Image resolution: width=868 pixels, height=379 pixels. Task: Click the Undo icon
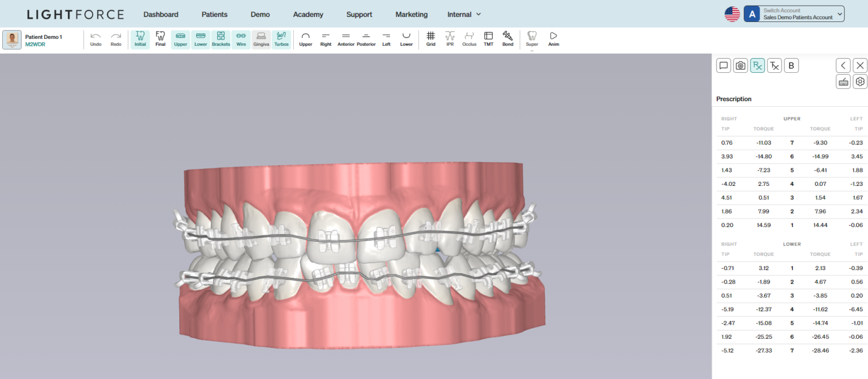[x=96, y=39]
